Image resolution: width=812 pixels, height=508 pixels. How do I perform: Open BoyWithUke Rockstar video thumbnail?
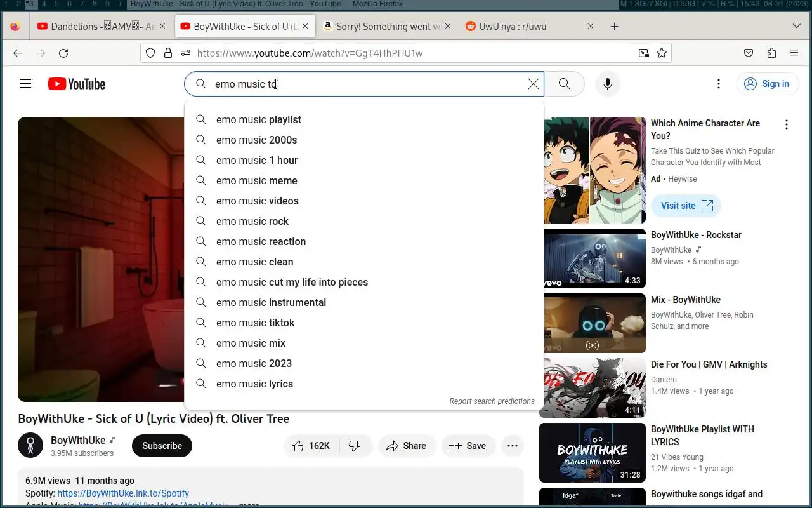593,258
